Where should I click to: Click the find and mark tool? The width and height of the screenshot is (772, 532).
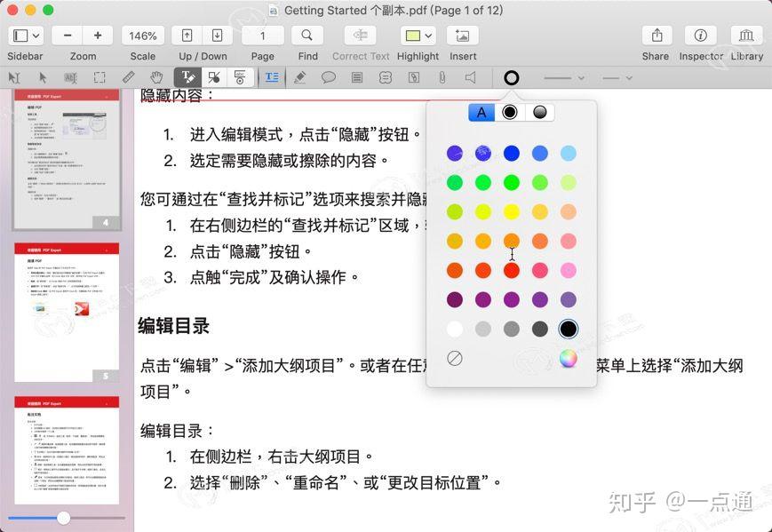click(240, 77)
